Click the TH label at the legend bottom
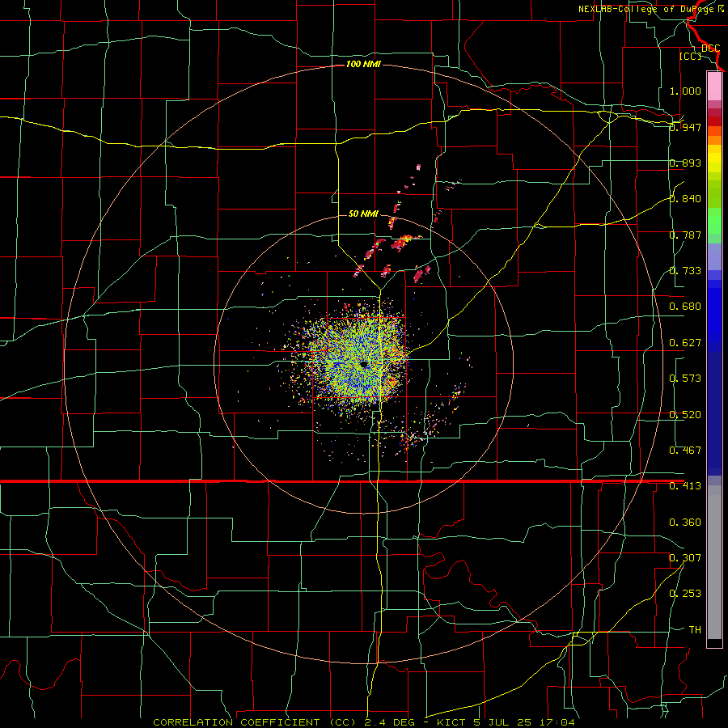Viewport: 728px width, 728px height. (x=695, y=630)
